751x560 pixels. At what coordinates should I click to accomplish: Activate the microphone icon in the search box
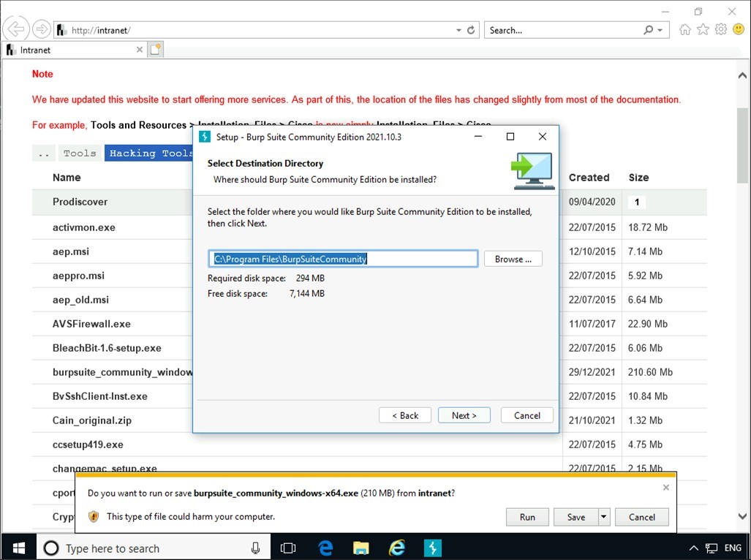257,548
